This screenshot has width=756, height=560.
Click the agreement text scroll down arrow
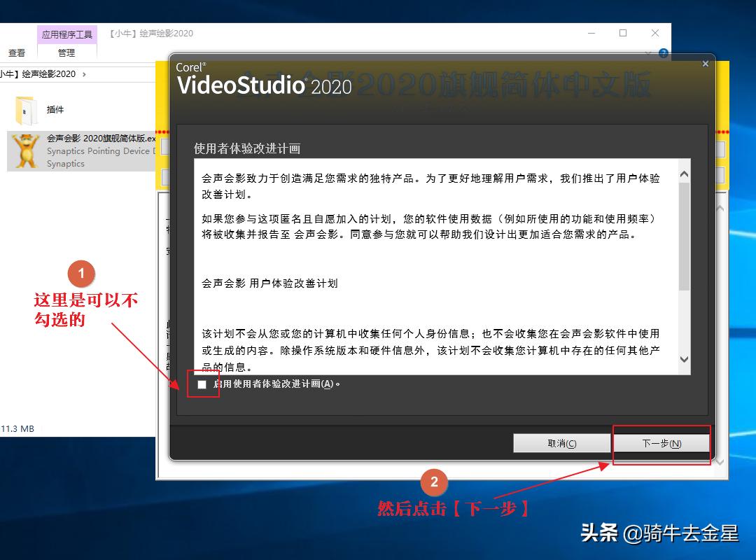(x=684, y=359)
